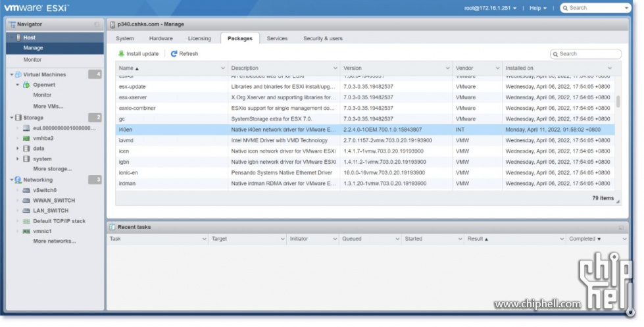Click the LAN_SWITCH icon
This screenshot has width=644, height=327.
[26, 211]
